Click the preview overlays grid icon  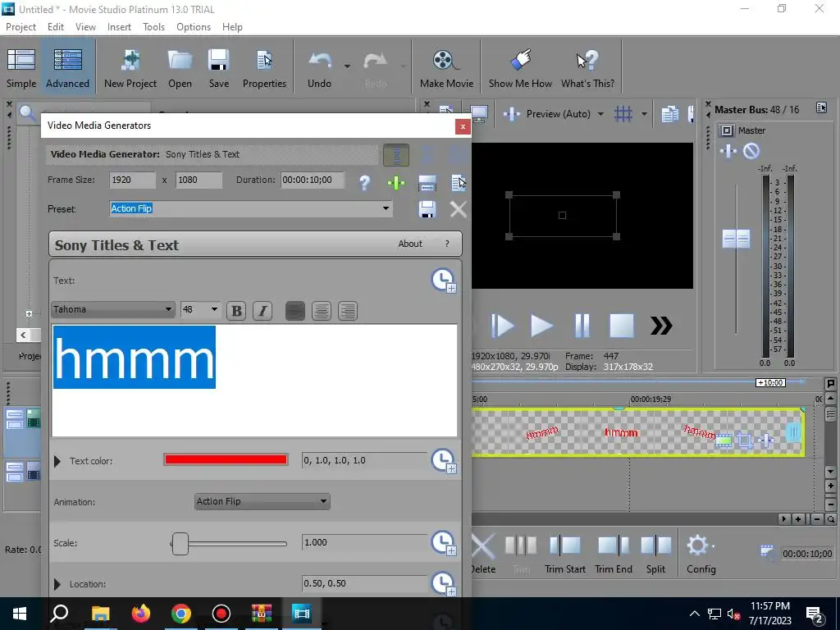coord(623,113)
